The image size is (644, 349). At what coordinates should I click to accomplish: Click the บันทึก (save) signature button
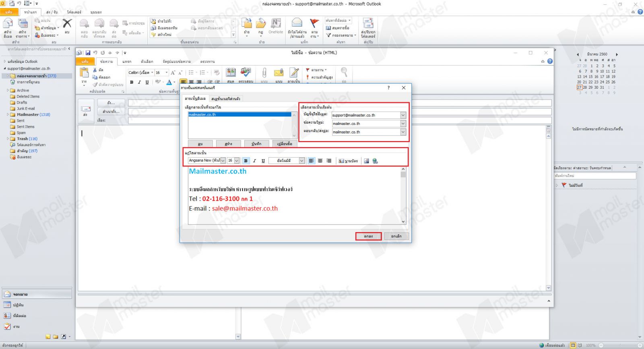pyautogui.click(x=256, y=144)
